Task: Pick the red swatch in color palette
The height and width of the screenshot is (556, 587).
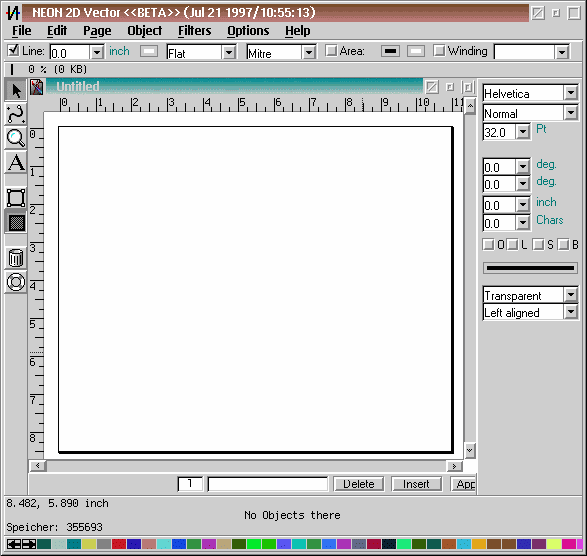Action: [x=119, y=544]
